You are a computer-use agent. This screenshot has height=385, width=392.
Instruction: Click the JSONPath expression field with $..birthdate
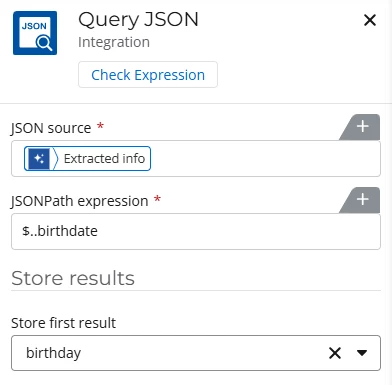click(x=196, y=231)
